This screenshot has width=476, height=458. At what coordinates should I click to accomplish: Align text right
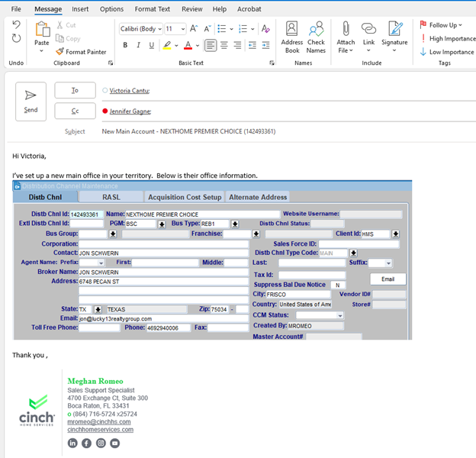[x=237, y=46]
